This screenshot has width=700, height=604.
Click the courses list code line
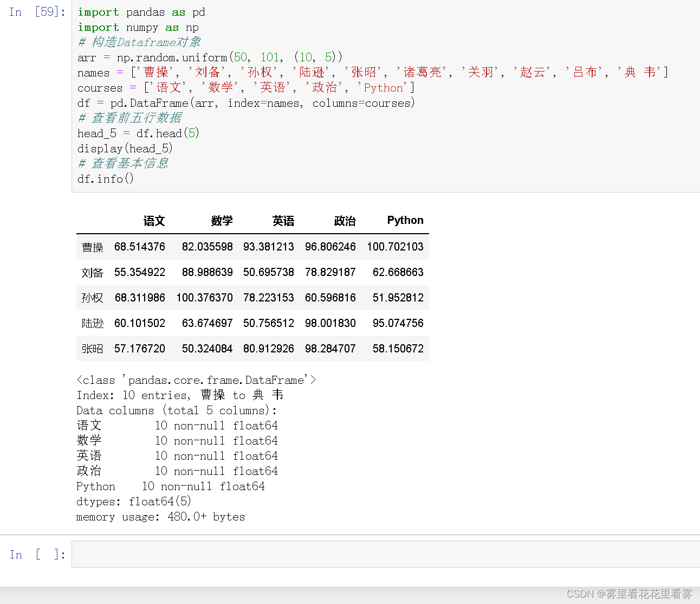pos(247,87)
